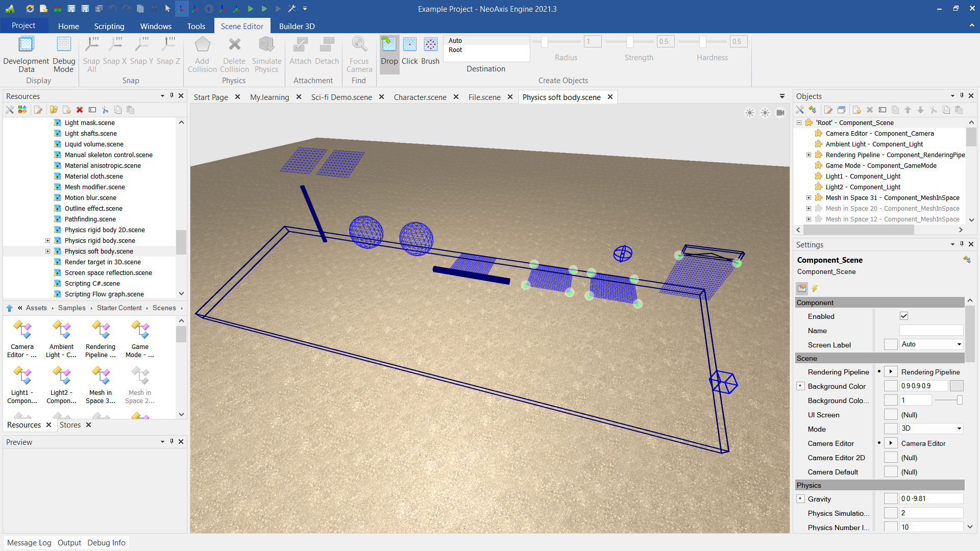Click the Development Data display icon
Screen dimensions: 980x551
pyautogui.click(x=26, y=44)
